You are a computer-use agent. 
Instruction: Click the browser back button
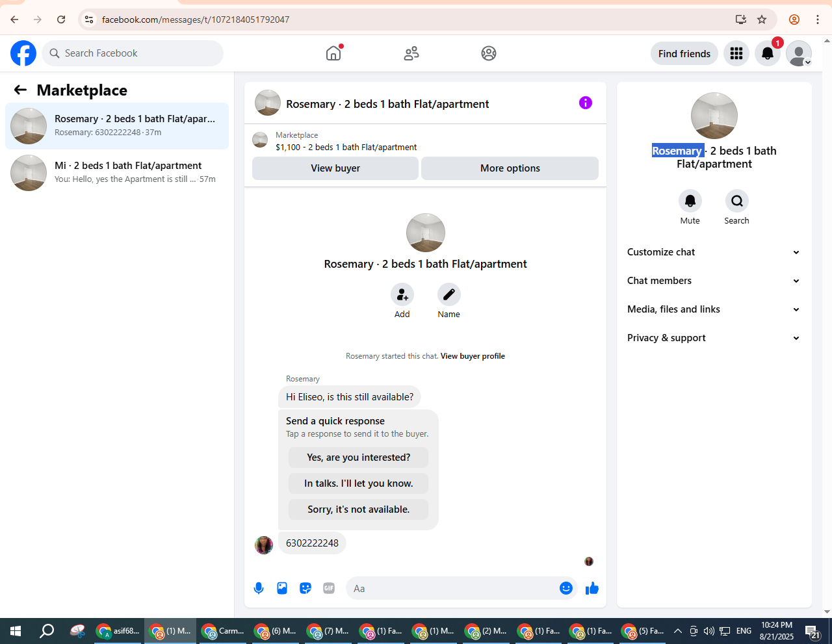[x=14, y=19]
